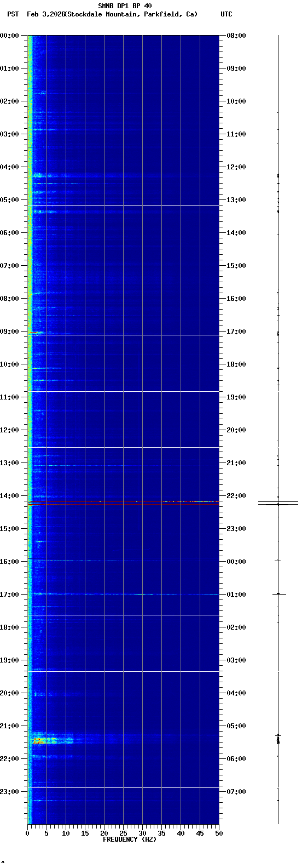Click the 00:00 UTC axis label

(236, 562)
